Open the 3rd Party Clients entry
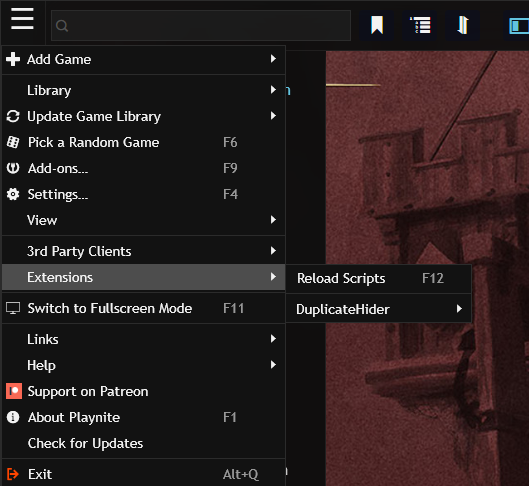This screenshot has height=486, width=529. tap(144, 251)
